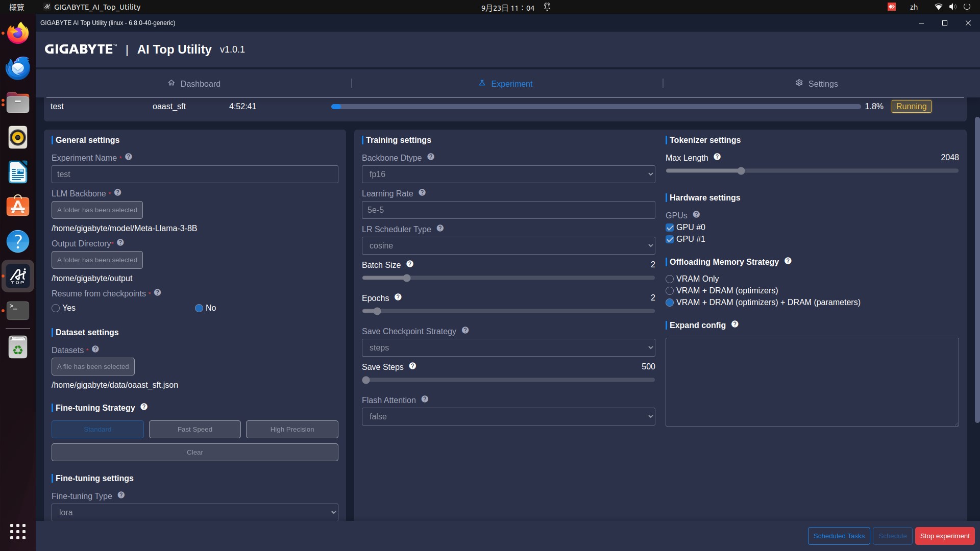
Task: Open Fine-tuning Type dropdown
Action: pyautogui.click(x=194, y=512)
